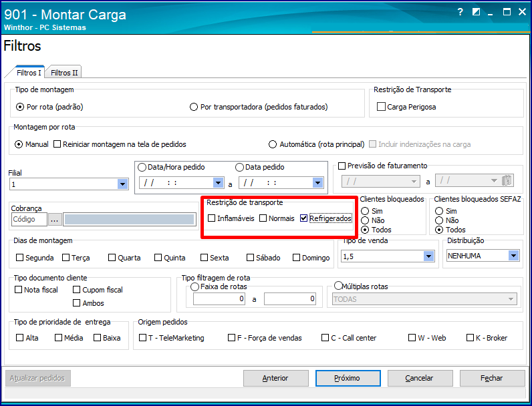Click the Anterior button
This screenshot has height=406, width=532.
(276, 378)
